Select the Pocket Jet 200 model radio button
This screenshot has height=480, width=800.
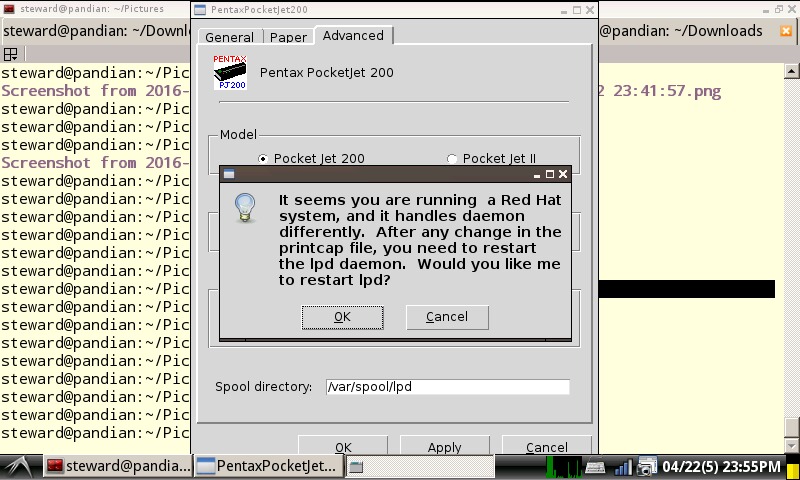263,159
